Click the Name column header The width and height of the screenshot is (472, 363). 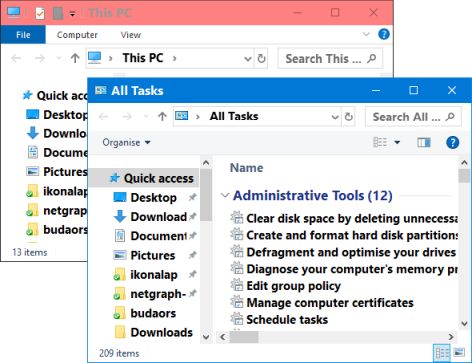[x=246, y=168]
